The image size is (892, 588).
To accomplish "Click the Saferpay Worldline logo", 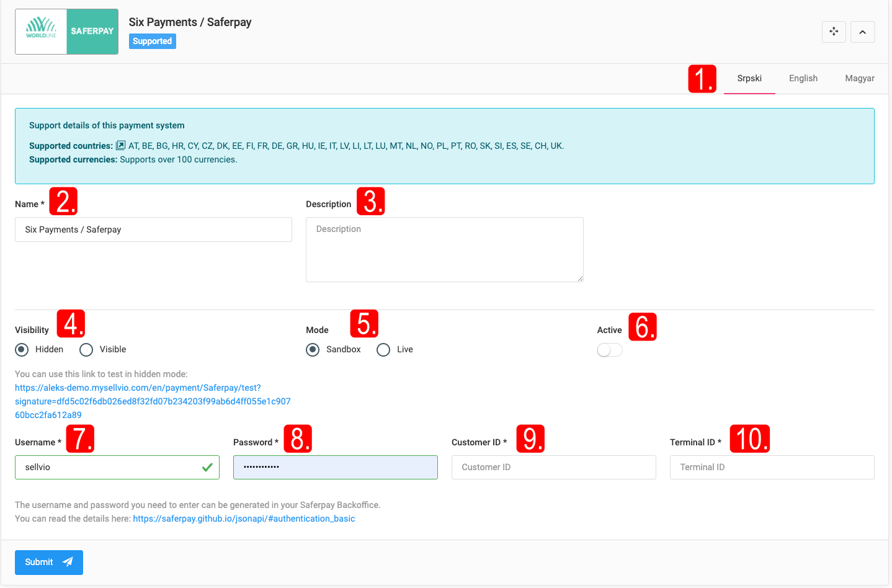I will point(66,32).
